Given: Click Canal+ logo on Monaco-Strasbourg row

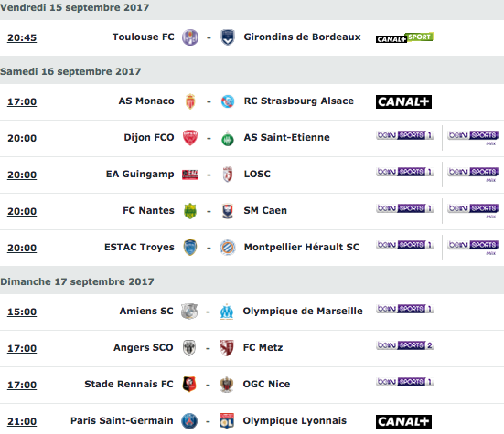Looking at the screenshot, I should (403, 101).
